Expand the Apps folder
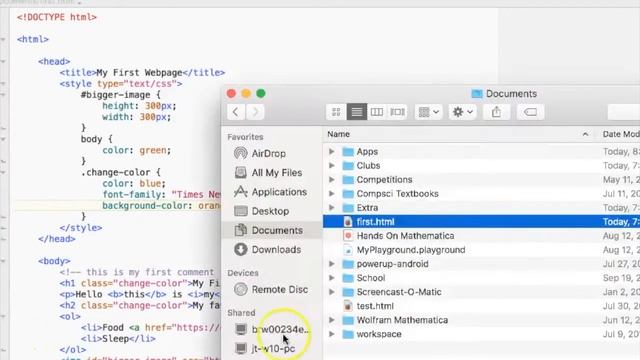 click(x=331, y=151)
